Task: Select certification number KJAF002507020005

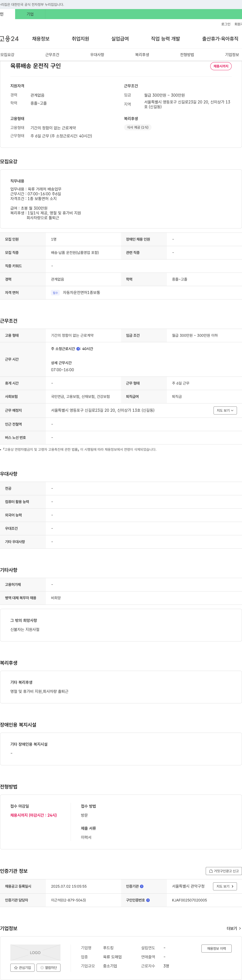Action: 189,900
